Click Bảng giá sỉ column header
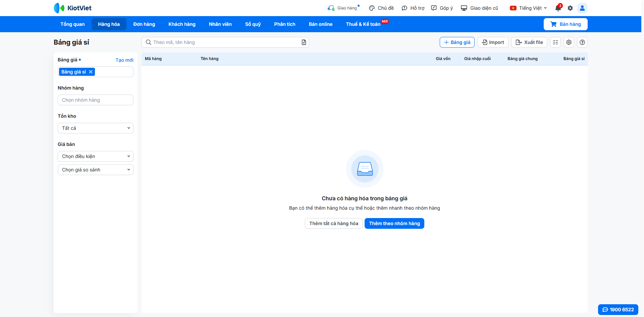Viewport: 644px width, 317px height. tap(574, 59)
